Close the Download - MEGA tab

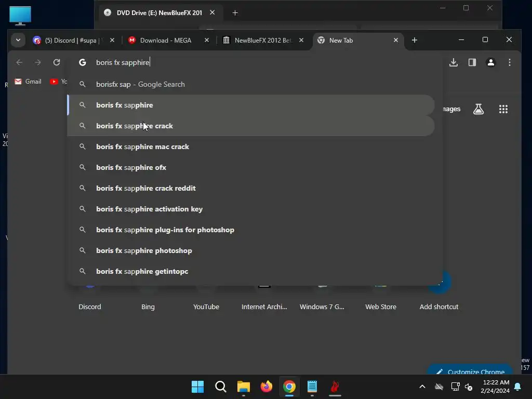pyautogui.click(x=207, y=40)
